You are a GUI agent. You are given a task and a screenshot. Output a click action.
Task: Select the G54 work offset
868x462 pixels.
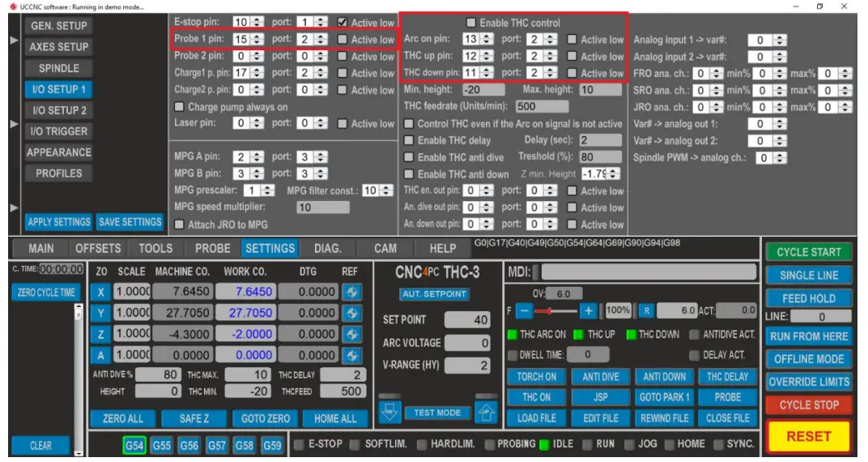[x=134, y=445]
